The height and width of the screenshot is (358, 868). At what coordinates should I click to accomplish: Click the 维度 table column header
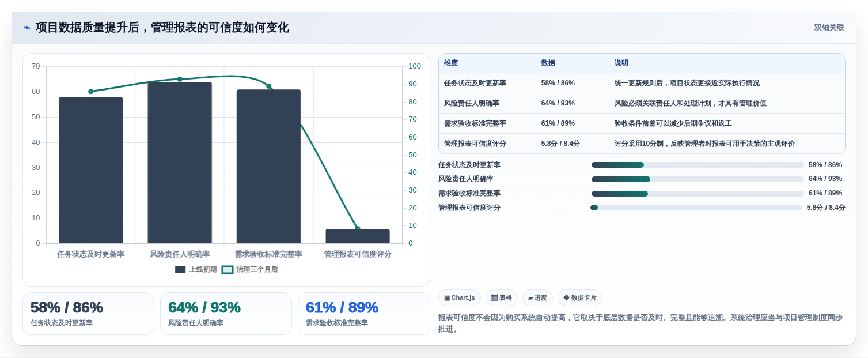click(x=451, y=63)
